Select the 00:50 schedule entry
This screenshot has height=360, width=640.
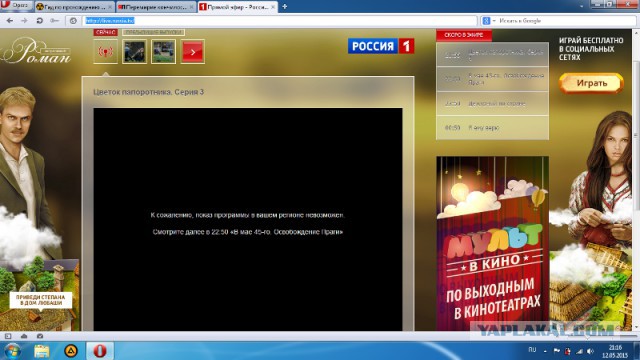(492, 127)
